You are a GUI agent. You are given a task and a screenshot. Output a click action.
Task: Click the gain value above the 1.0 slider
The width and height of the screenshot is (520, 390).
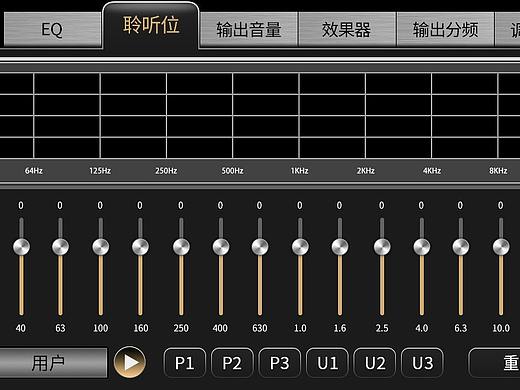[x=300, y=205]
